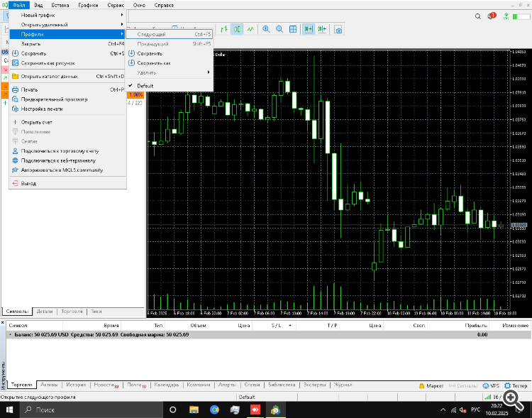532x418 pixels.
Task: Open the Справка menu
Action: (x=164, y=5)
